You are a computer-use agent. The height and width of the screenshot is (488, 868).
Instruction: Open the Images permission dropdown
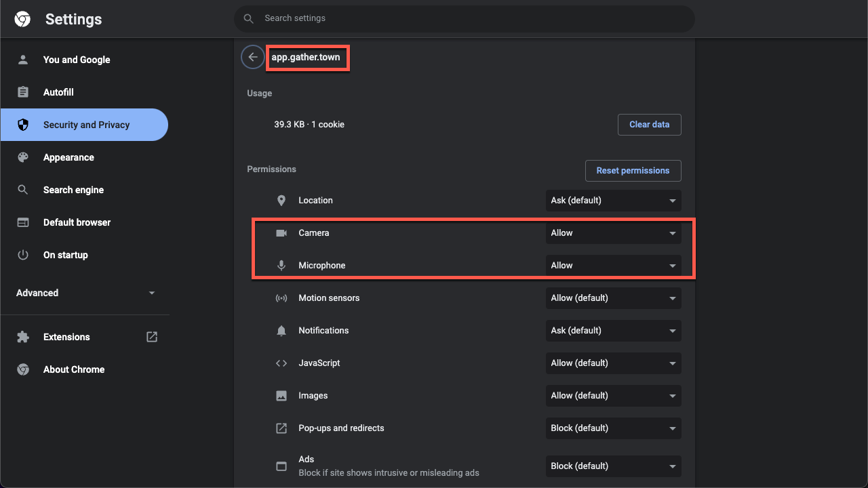click(x=613, y=396)
